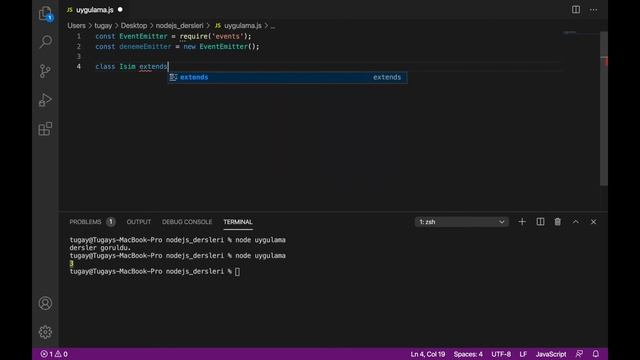The height and width of the screenshot is (360, 640).
Task: Close the bottom panel
Action: point(593,222)
